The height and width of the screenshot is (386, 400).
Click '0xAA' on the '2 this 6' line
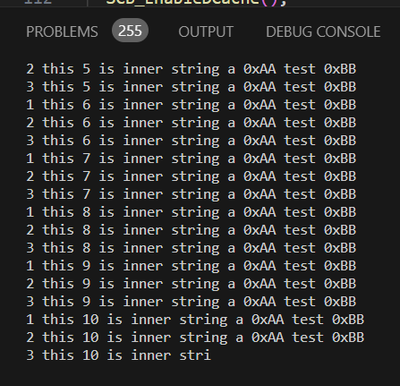pyautogui.click(x=260, y=123)
